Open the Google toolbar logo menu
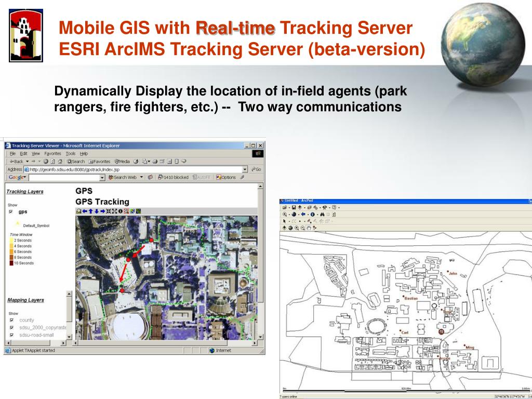This screenshot has height=399, width=532. coord(17,178)
